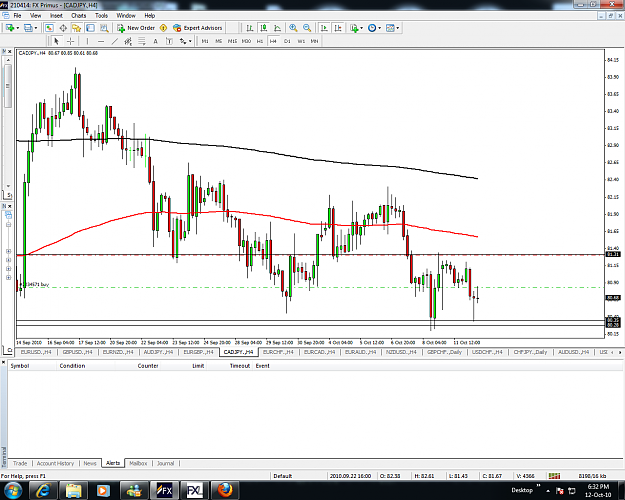Open the Strategy Tester magnifier icon

tap(104, 28)
